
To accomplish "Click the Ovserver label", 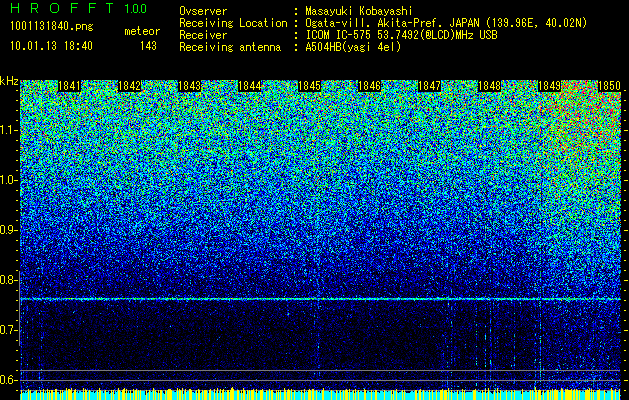I will coord(203,11).
